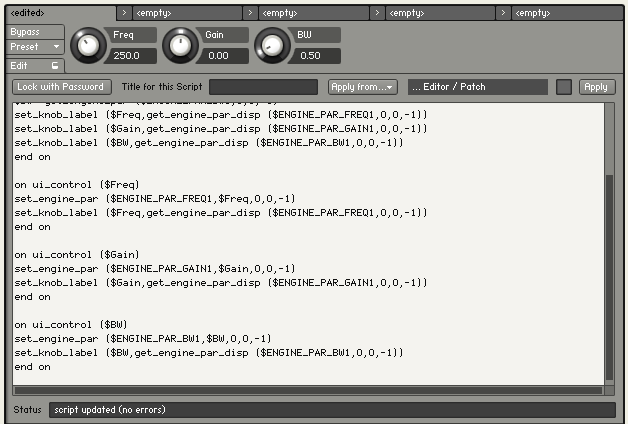
Task: Click the Apply button
Action: (597, 87)
